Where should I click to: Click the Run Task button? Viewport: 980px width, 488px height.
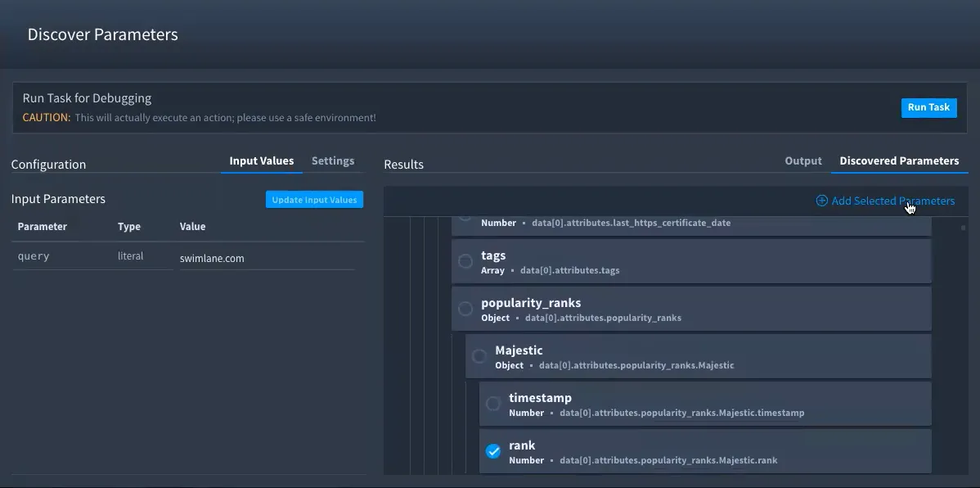928,107
